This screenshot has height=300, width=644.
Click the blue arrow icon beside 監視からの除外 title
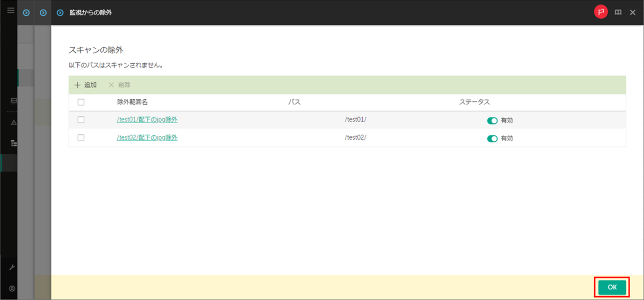click(60, 12)
